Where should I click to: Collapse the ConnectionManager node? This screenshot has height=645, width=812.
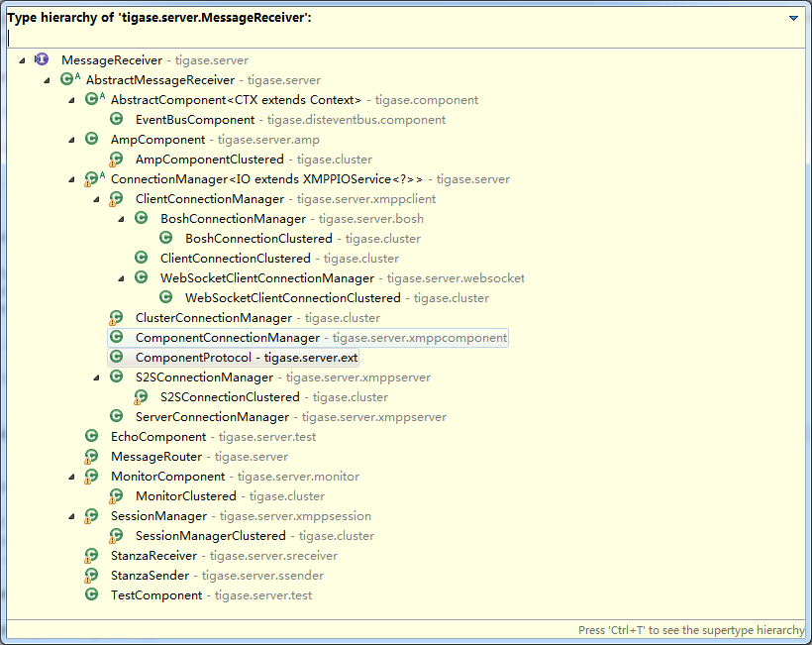coord(71,179)
